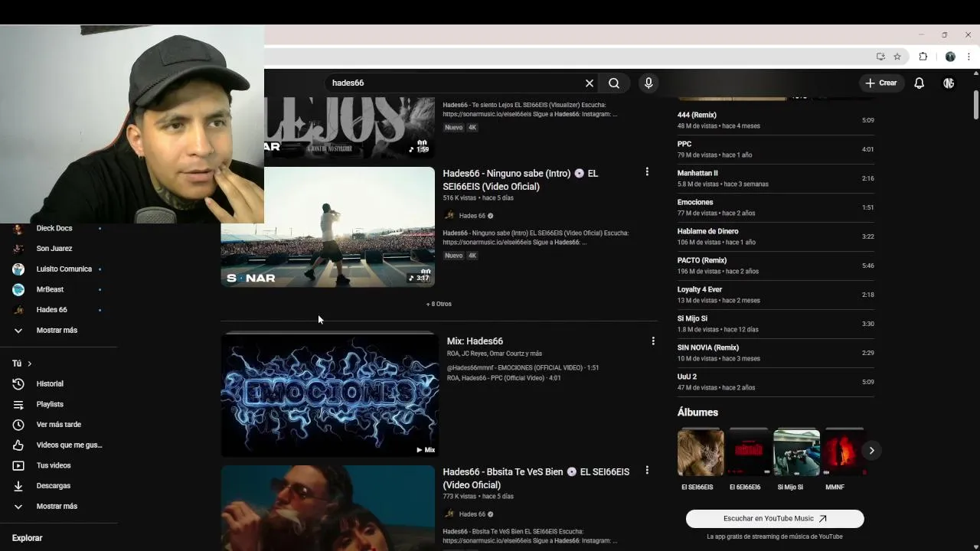
Task: Open the Crear button
Action: pos(880,83)
